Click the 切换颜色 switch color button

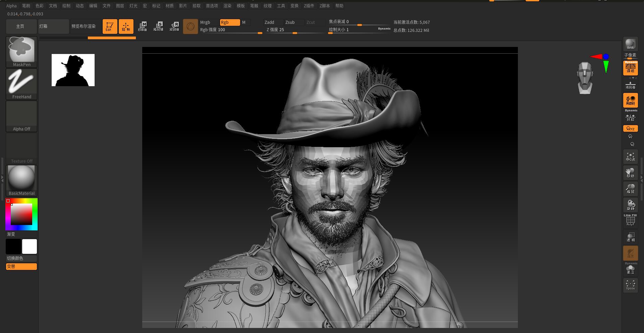click(x=21, y=258)
